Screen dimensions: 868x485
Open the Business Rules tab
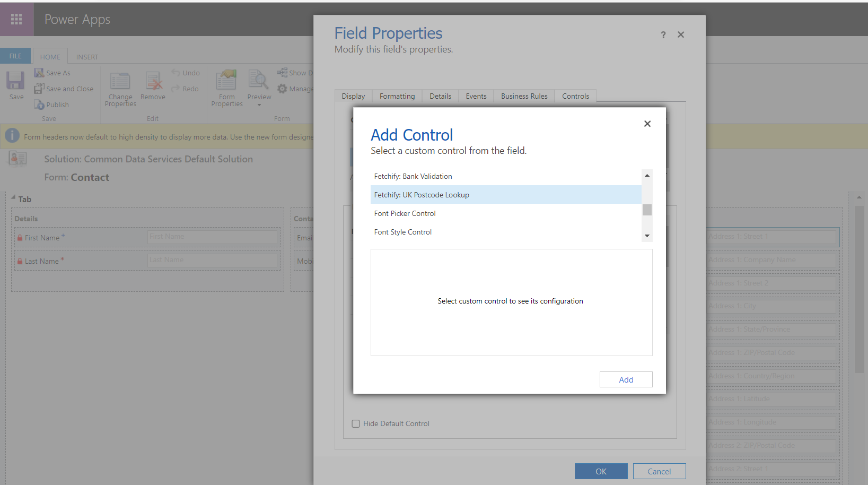[524, 96]
